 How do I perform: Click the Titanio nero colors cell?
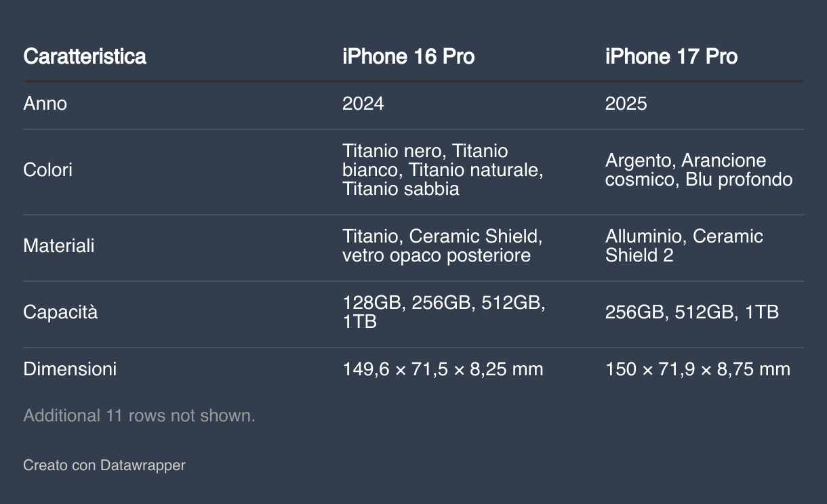[443, 170]
